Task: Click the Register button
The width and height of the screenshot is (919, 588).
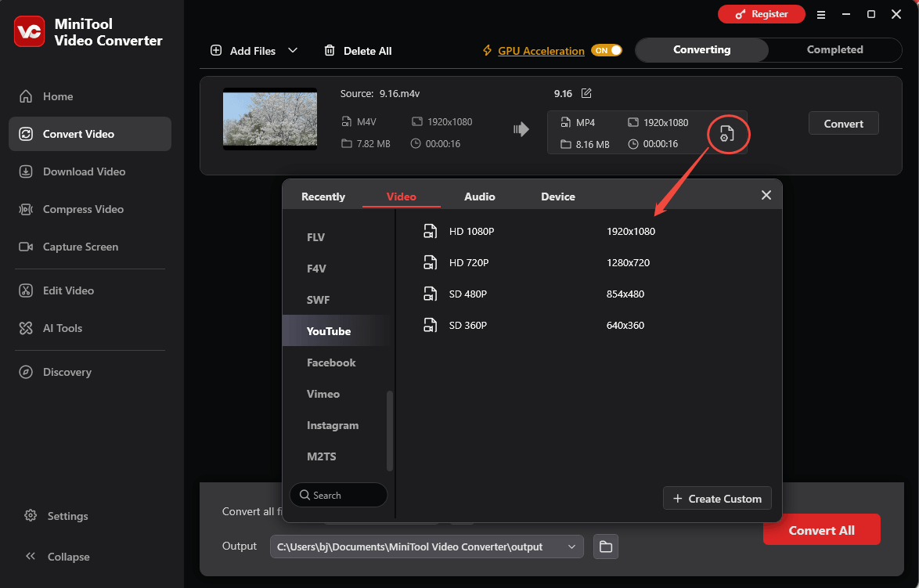Action: point(762,14)
